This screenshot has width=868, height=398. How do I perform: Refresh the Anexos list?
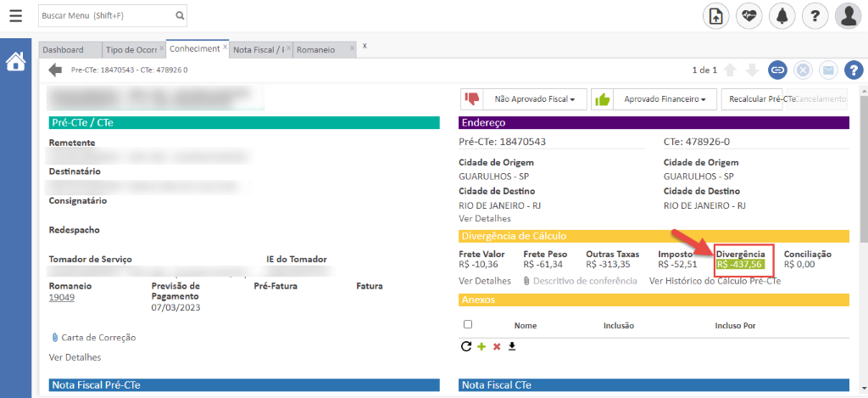(x=465, y=346)
